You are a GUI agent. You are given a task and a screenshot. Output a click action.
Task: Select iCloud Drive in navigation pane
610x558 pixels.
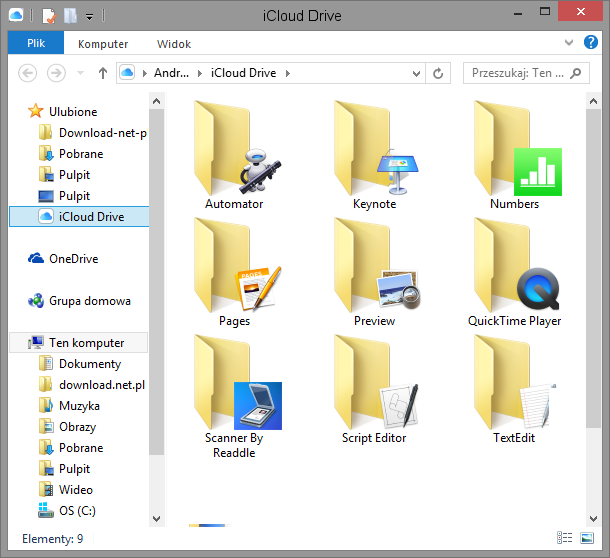79,216
